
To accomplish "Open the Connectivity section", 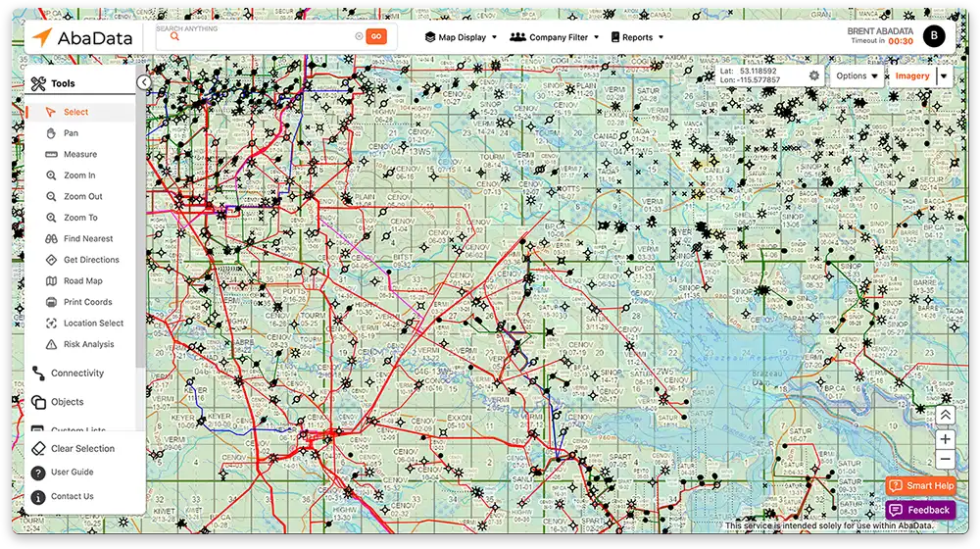I will tap(76, 374).
